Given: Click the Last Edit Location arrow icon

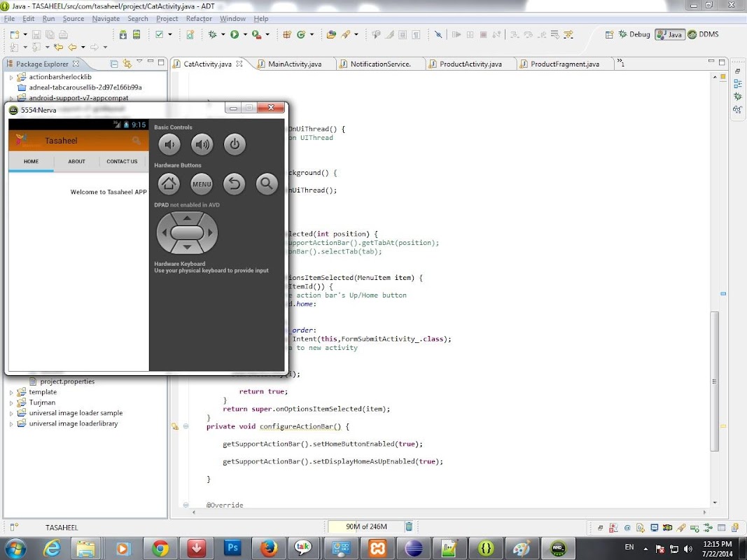Looking at the screenshot, I should [58, 47].
